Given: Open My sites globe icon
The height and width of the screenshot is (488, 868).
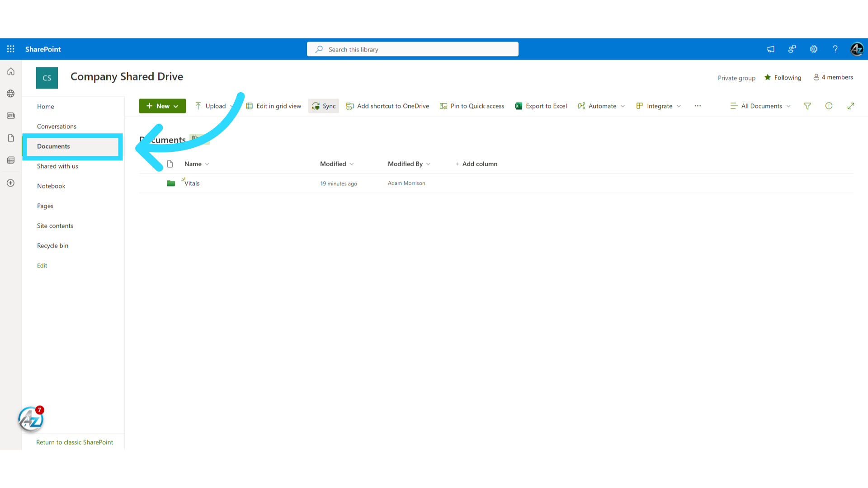Looking at the screenshot, I should pos(11,94).
